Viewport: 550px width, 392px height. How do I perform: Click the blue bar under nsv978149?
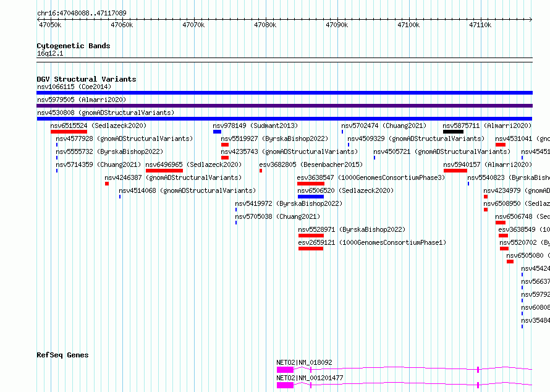(217, 132)
